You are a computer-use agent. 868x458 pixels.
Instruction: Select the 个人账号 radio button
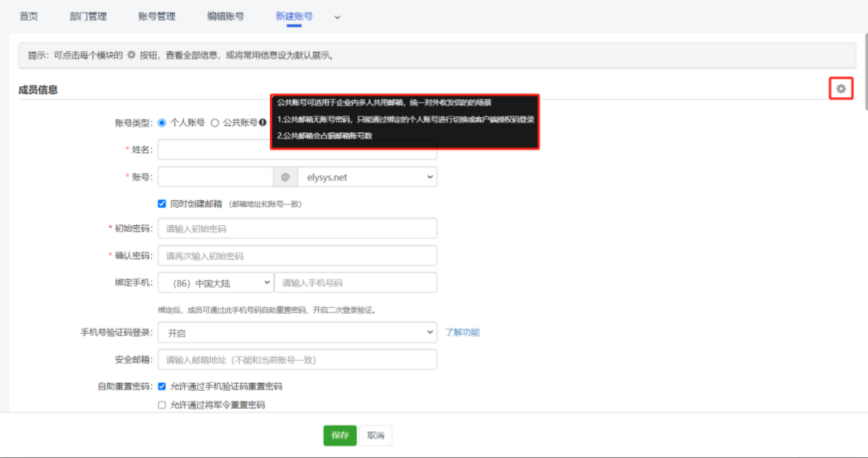pos(162,123)
